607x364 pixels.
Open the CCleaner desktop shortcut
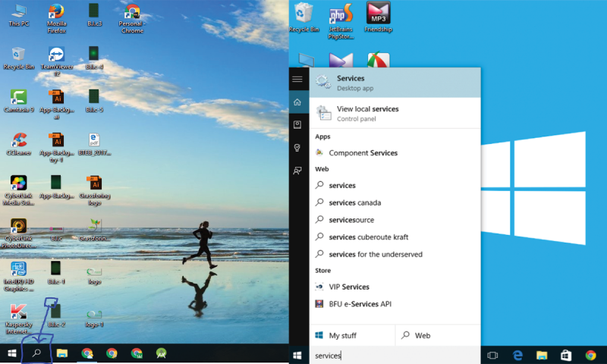pos(18,144)
